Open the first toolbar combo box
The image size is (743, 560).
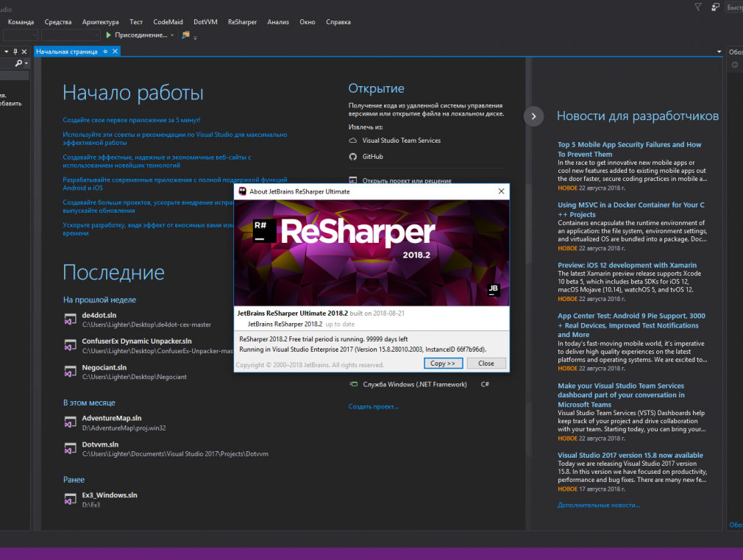[21, 35]
